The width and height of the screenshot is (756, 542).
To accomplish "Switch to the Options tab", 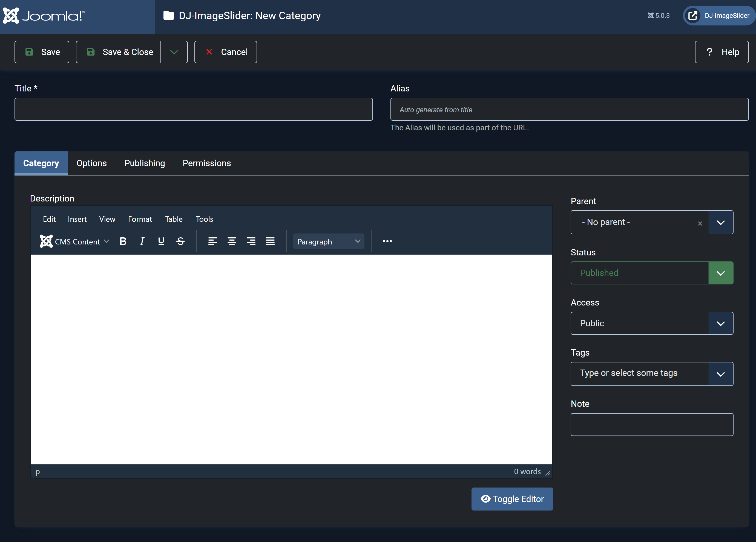I will pyautogui.click(x=92, y=163).
